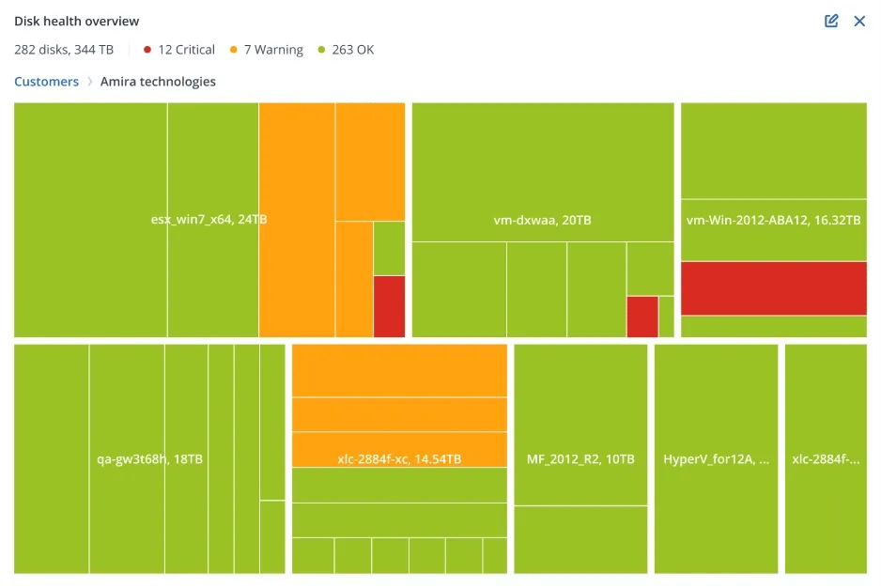Viewport: 881px width, 588px height.
Task: Click the breadcrumb chevron after Customers
Action: pyautogui.click(x=90, y=82)
